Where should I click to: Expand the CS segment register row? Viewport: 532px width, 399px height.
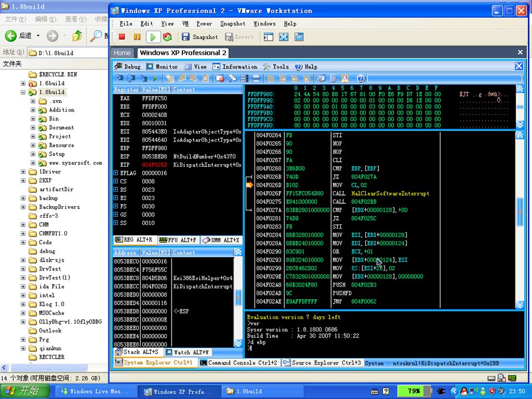[x=116, y=181]
